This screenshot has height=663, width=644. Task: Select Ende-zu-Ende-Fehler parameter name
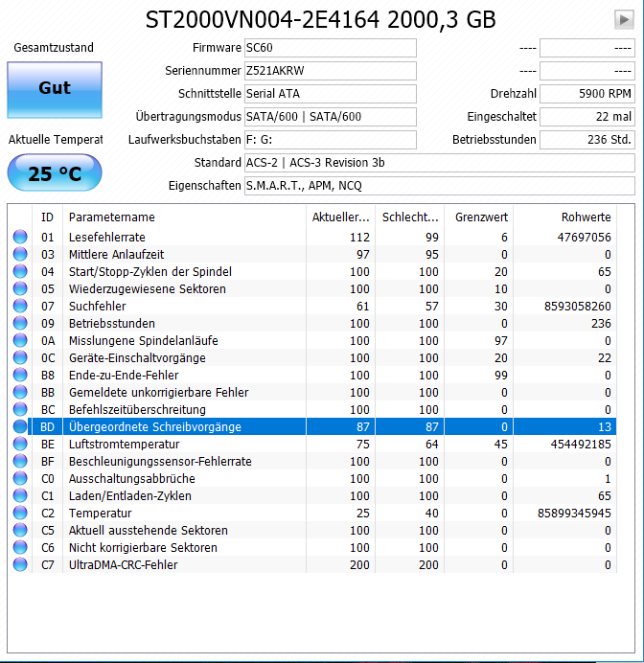point(124,375)
